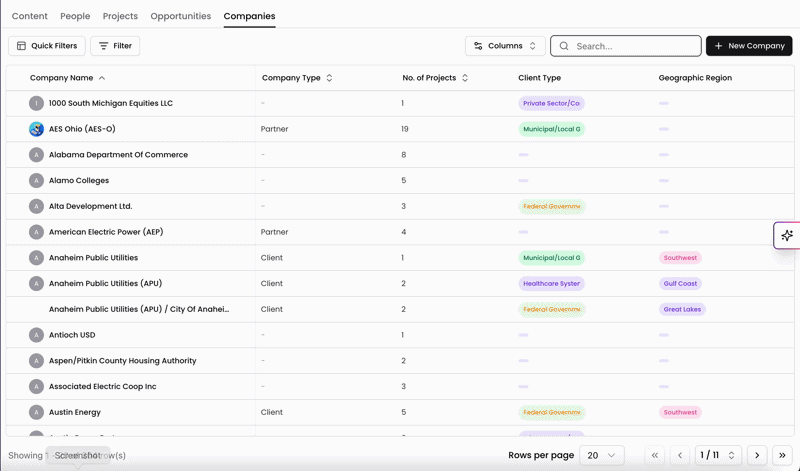Screen dimensions: 800x471
Task: Click avatar icon beside Associated Electric Coop Inc
Action: (36, 386)
